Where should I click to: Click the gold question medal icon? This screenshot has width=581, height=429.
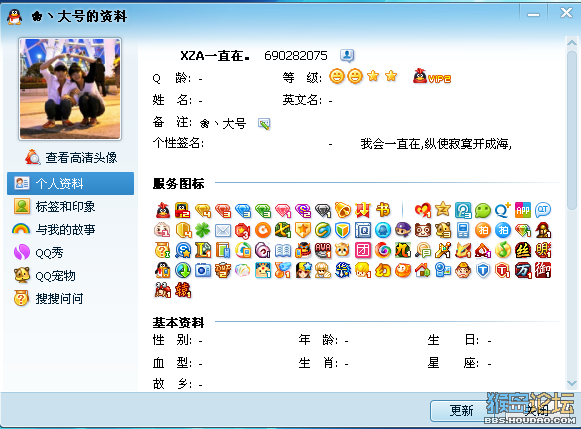(x=163, y=250)
